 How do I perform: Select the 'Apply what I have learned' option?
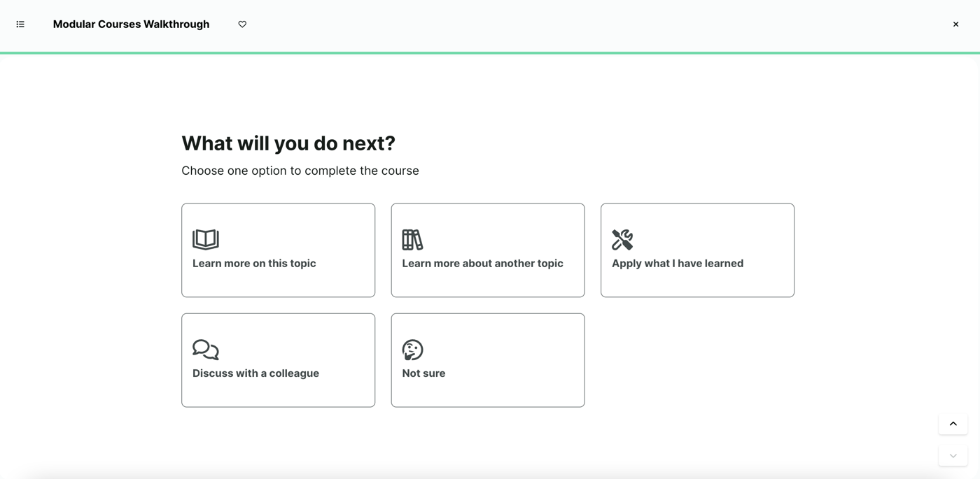click(x=696, y=250)
